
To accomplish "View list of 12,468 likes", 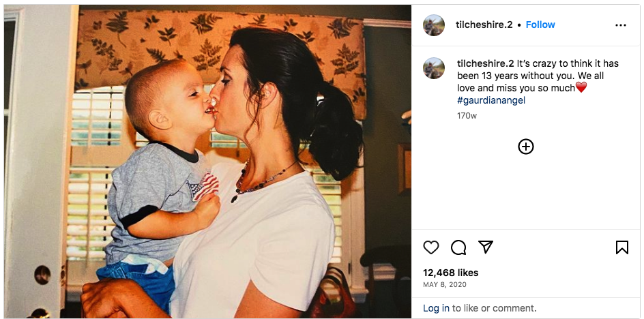I will [x=450, y=273].
